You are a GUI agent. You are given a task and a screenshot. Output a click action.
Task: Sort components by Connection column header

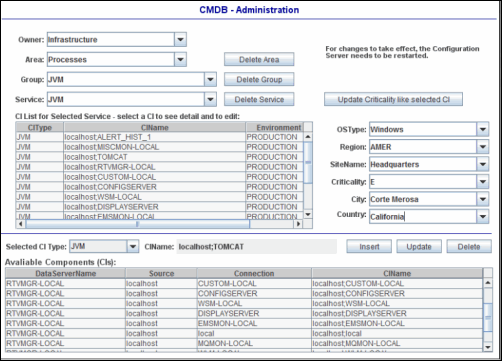pyautogui.click(x=254, y=273)
